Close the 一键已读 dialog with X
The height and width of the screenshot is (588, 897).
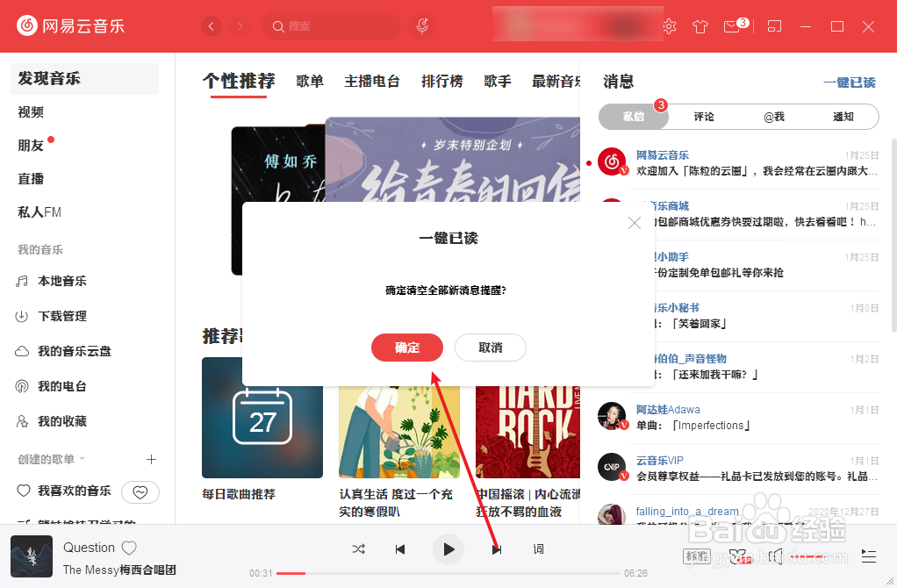(635, 223)
